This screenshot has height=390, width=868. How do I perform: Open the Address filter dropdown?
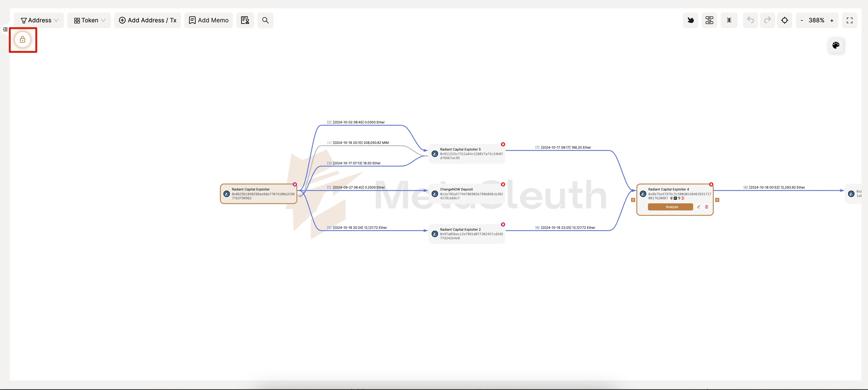pyautogui.click(x=39, y=20)
